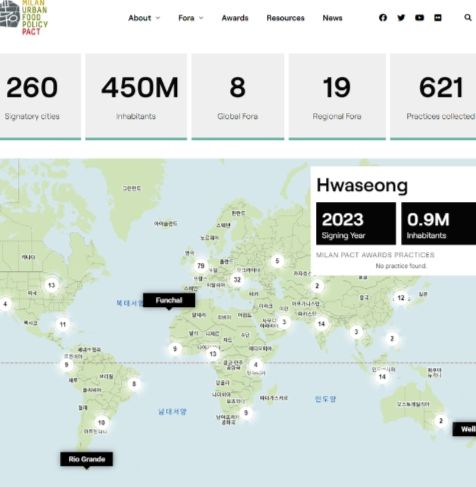Click the 621 Practices collected card
Image resolution: width=476 pixels, height=487 pixels.
point(433,97)
